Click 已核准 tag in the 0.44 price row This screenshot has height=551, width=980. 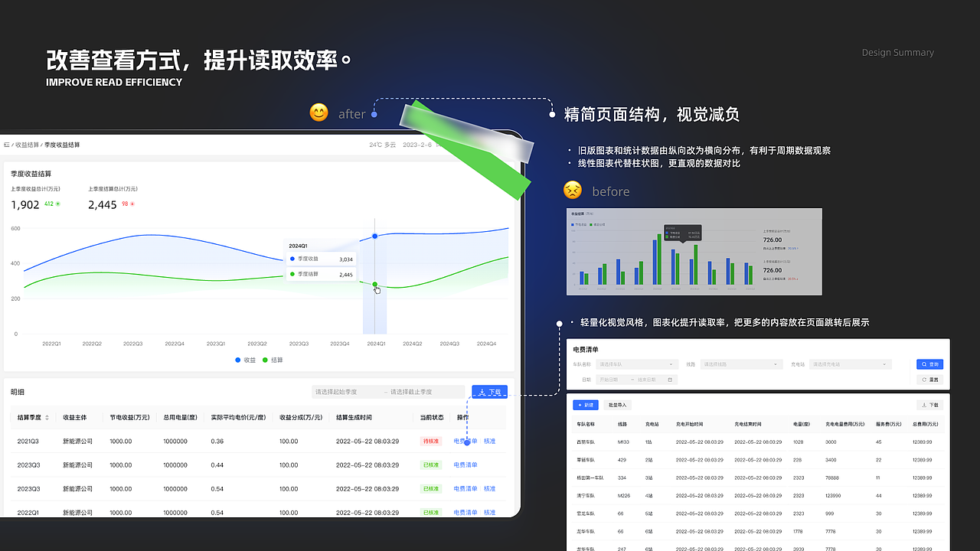coord(432,465)
